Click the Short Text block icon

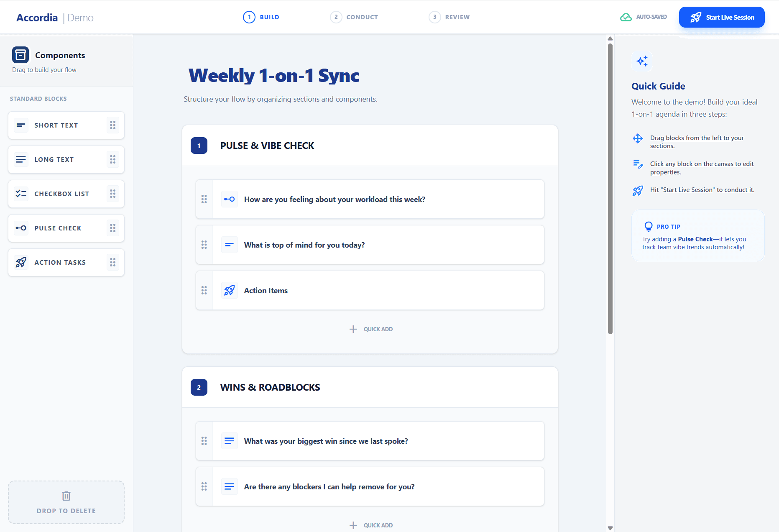(21, 125)
